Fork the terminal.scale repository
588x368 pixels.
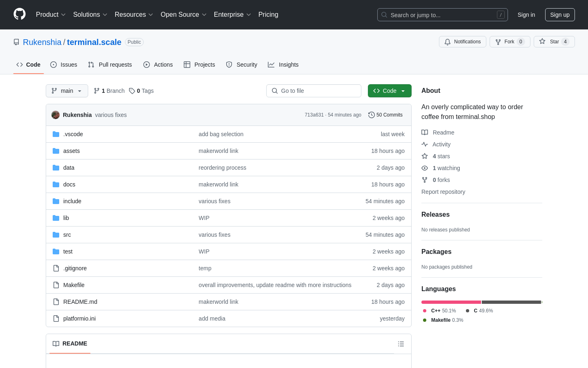coord(510,42)
